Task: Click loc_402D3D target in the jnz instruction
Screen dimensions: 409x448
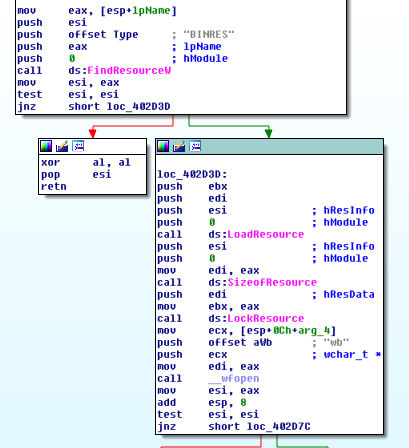Action: (x=138, y=106)
